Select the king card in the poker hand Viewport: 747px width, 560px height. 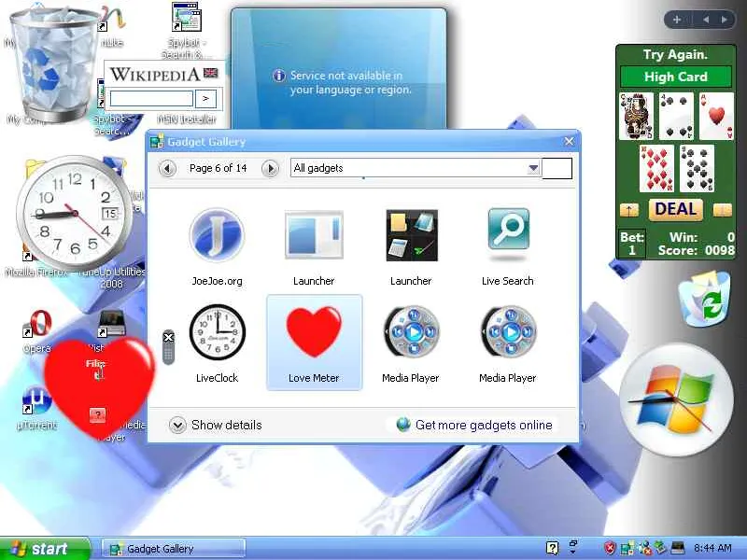637,116
